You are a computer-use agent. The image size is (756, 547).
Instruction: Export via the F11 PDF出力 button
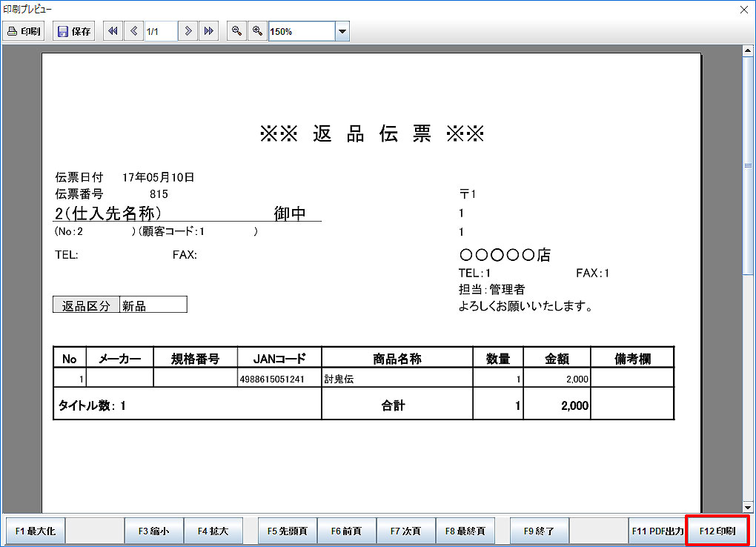pos(657,531)
